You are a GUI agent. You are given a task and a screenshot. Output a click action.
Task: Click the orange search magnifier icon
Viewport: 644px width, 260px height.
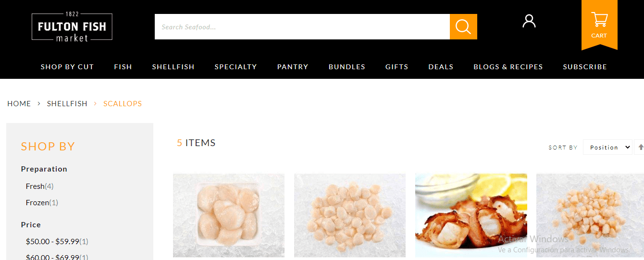tap(463, 26)
